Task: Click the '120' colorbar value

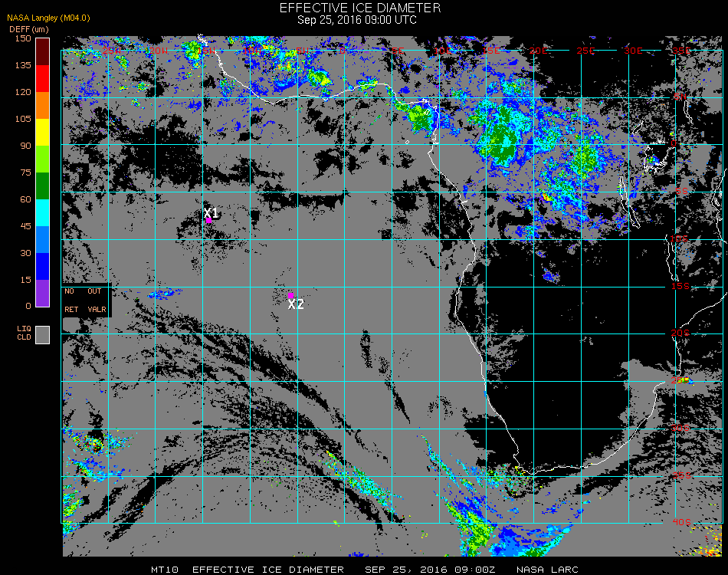Action: click(x=23, y=92)
